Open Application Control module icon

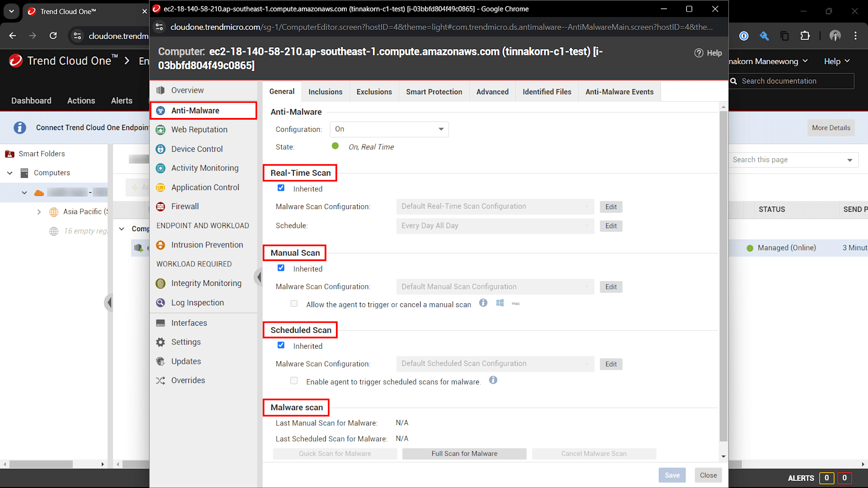tap(161, 187)
